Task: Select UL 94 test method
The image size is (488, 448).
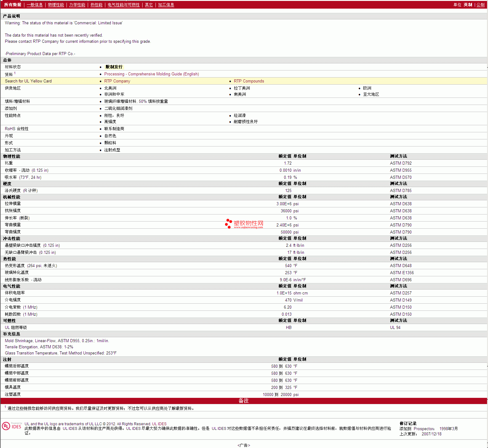Action: pyautogui.click(x=395, y=327)
